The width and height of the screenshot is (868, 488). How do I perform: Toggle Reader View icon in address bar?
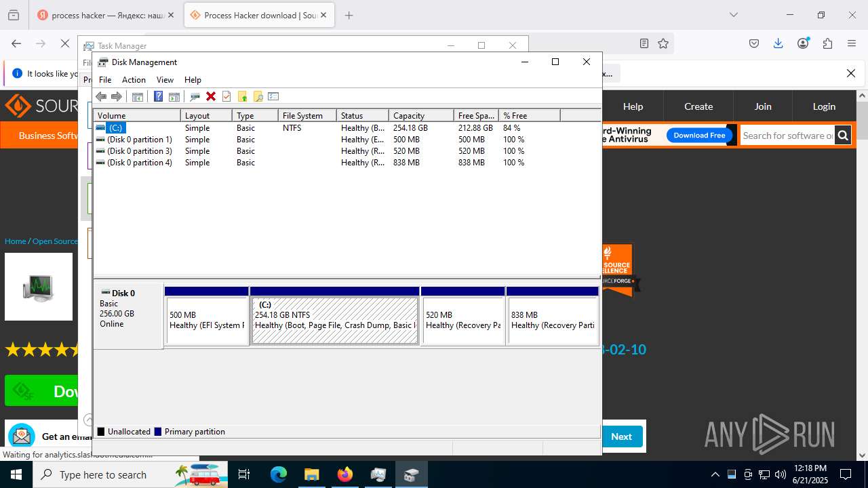click(644, 43)
